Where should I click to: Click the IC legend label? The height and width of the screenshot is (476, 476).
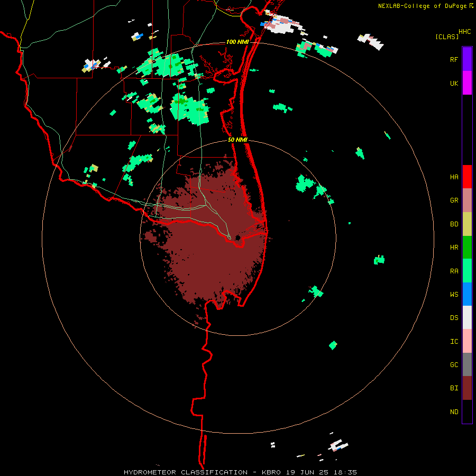coord(454,342)
